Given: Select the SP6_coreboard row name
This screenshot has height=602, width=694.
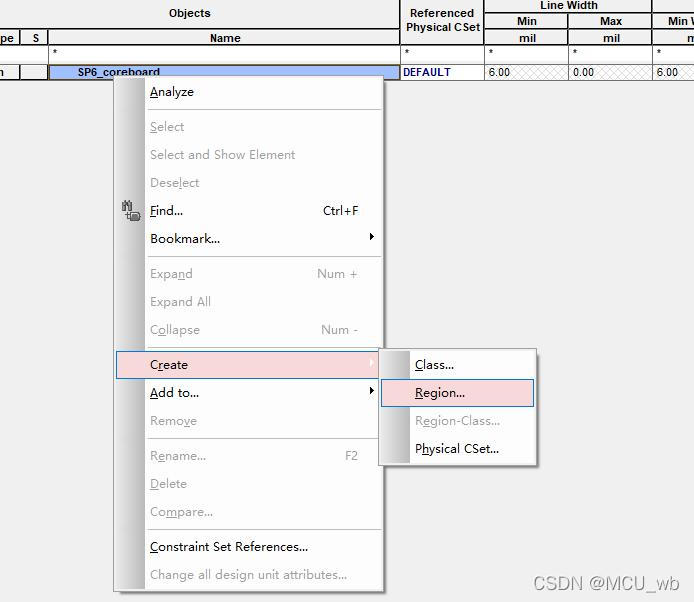Looking at the screenshot, I should coord(119,72).
